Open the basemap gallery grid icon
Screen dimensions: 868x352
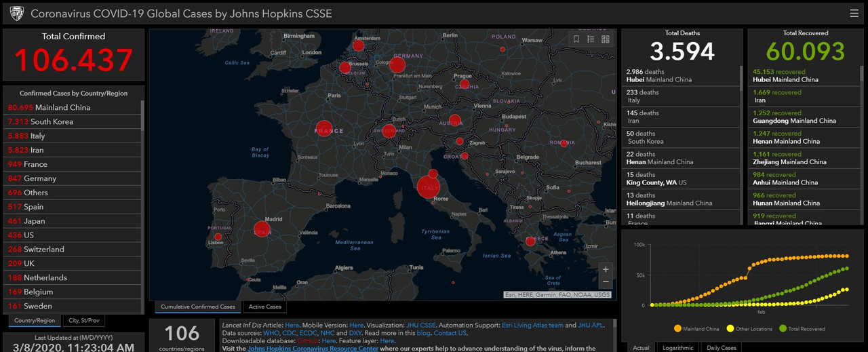pos(606,39)
